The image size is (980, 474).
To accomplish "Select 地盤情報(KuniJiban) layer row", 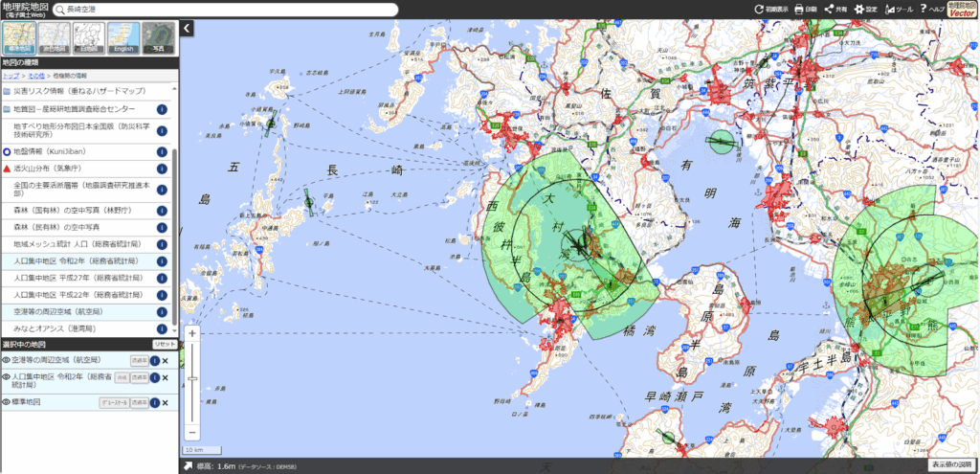I will click(x=85, y=152).
